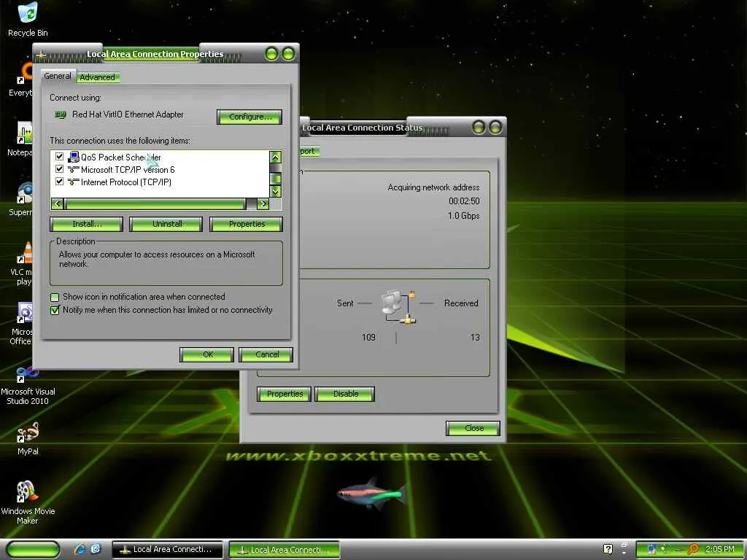Click the description text about Microsoft network
747x560 pixels.
(x=157, y=259)
